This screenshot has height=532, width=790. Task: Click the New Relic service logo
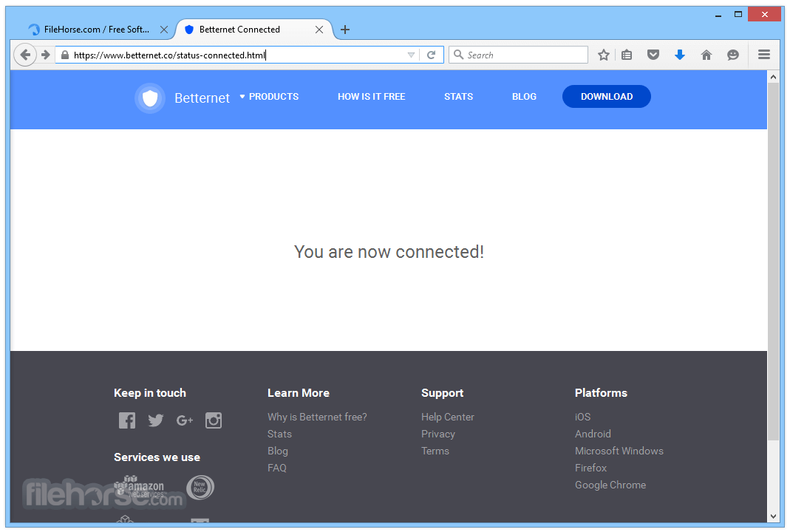click(200, 487)
